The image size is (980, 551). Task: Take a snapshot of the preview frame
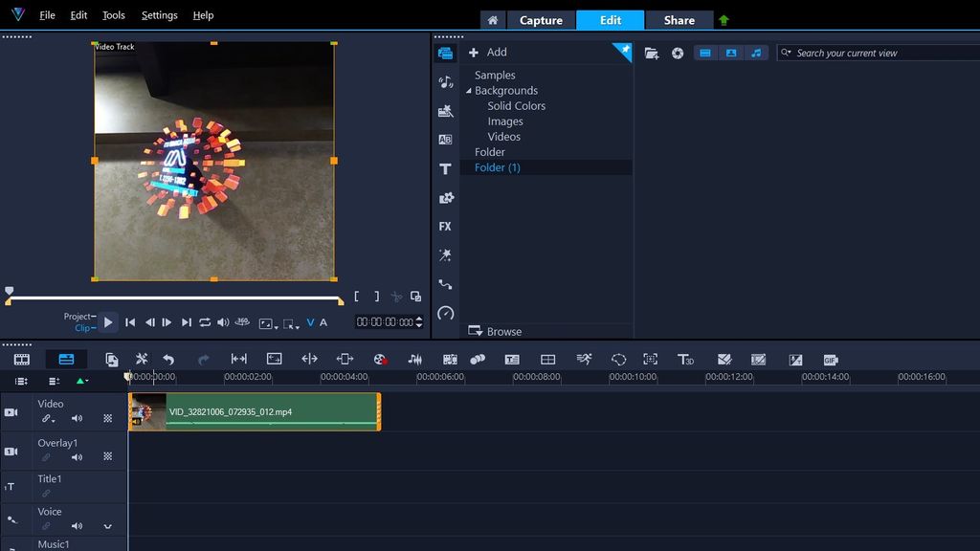(415, 297)
